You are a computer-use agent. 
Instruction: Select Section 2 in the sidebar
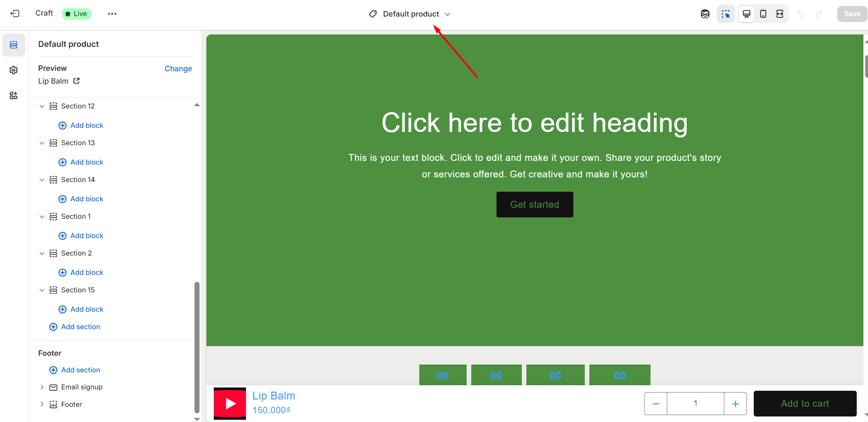tap(76, 253)
